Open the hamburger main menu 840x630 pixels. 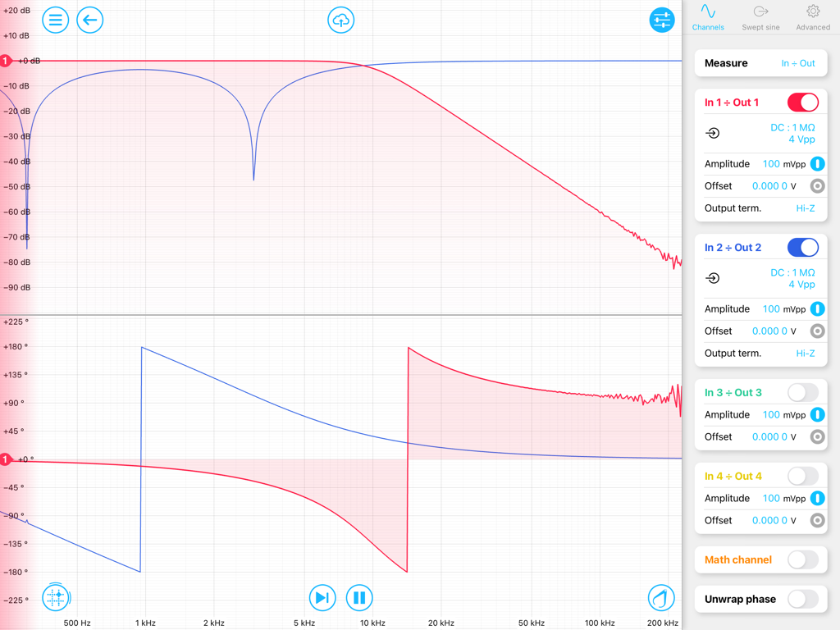click(x=55, y=20)
